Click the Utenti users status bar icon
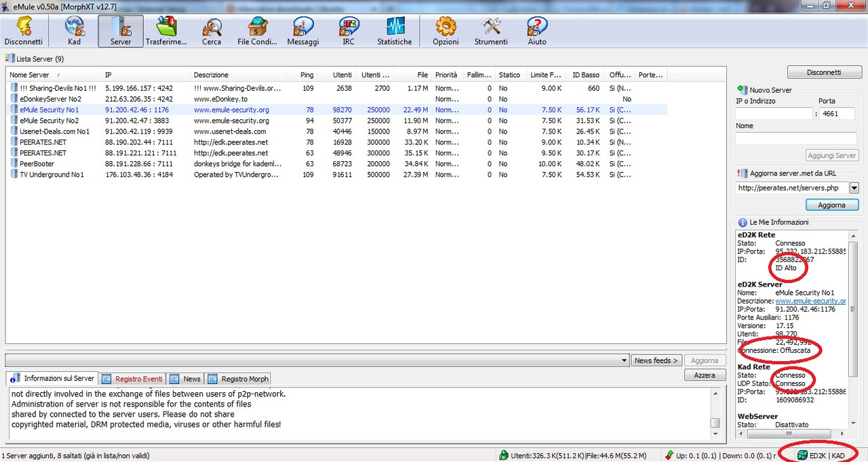 [x=504, y=455]
